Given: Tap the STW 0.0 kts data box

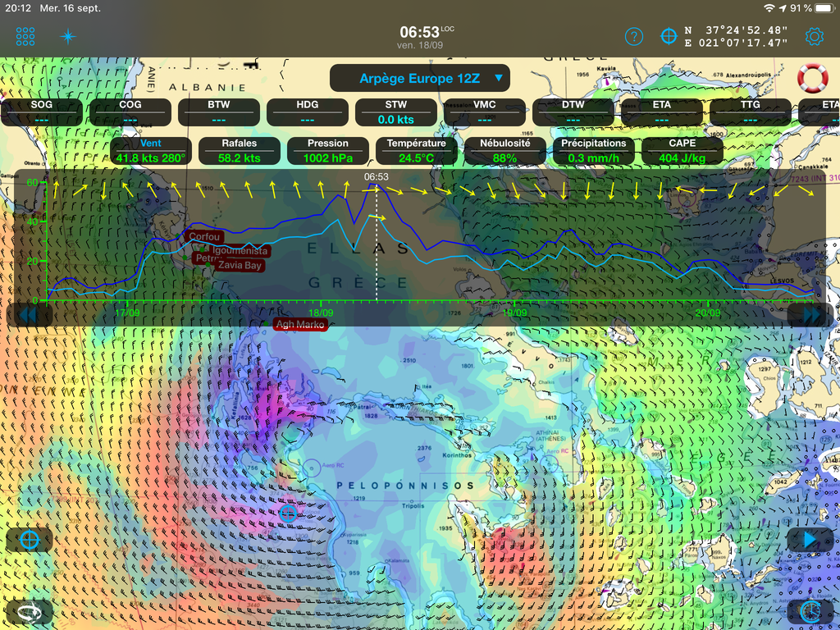Looking at the screenshot, I should pos(396,112).
